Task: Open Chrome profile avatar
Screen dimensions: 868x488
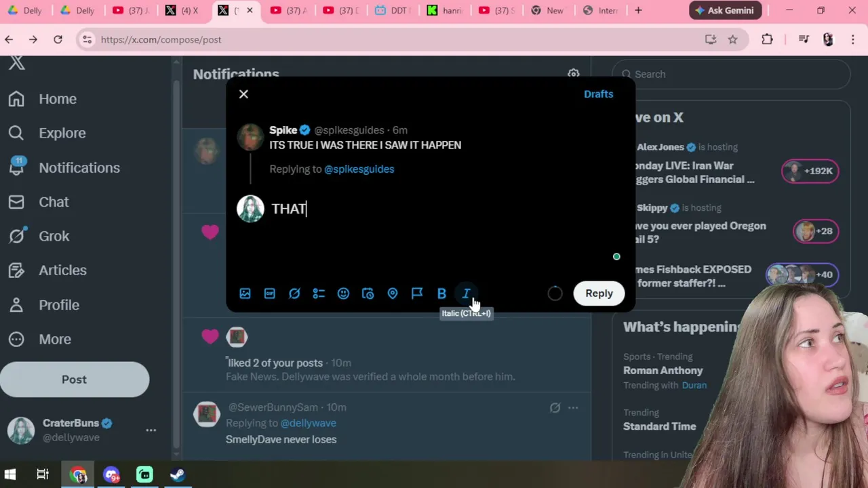Action: click(828, 39)
